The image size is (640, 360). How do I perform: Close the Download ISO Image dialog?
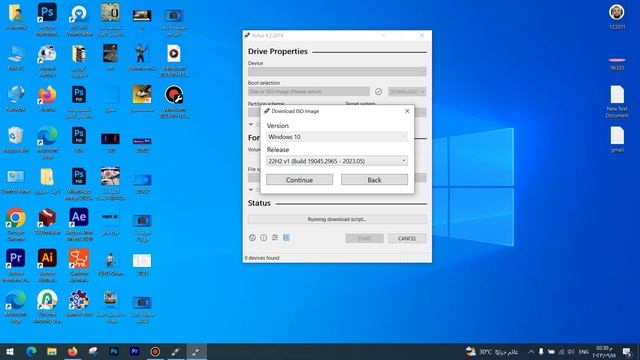407,111
